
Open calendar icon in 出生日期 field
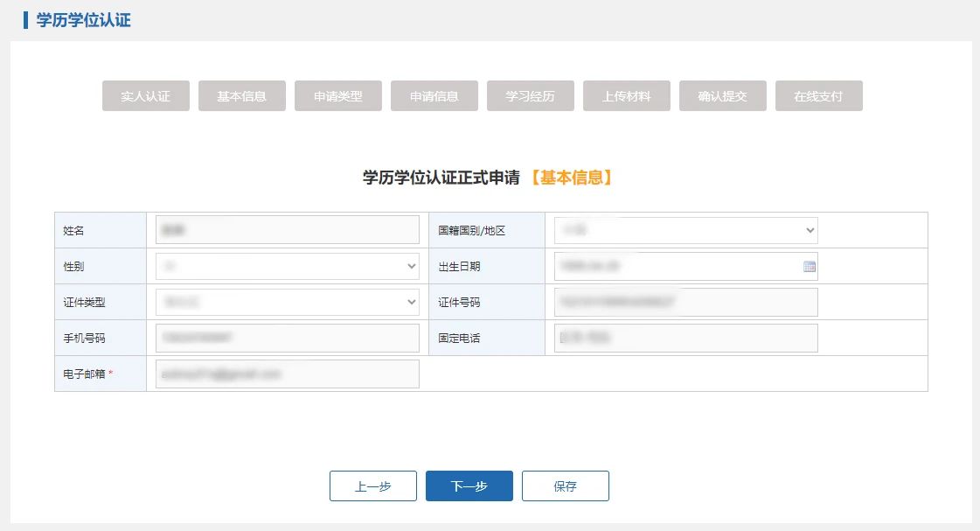point(809,267)
